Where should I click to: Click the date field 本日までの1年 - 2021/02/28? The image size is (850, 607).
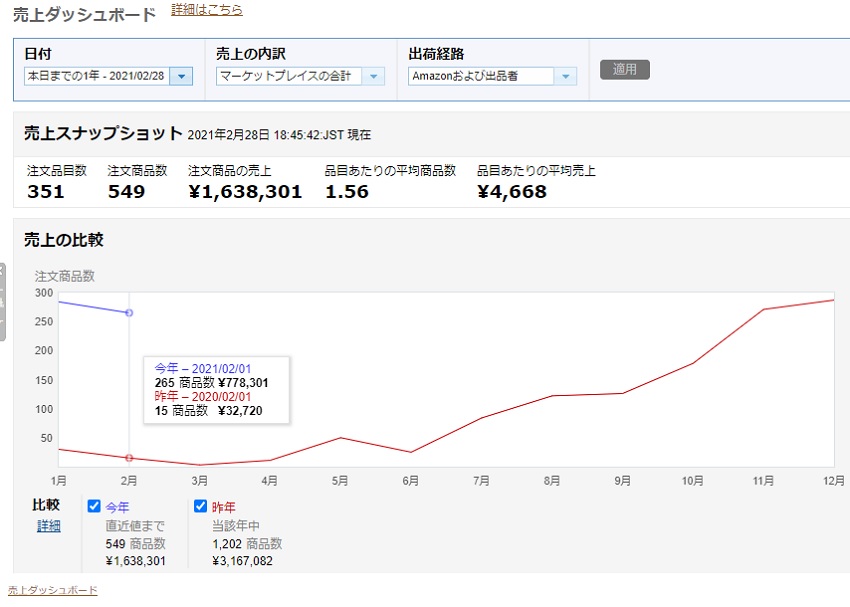[x=97, y=76]
